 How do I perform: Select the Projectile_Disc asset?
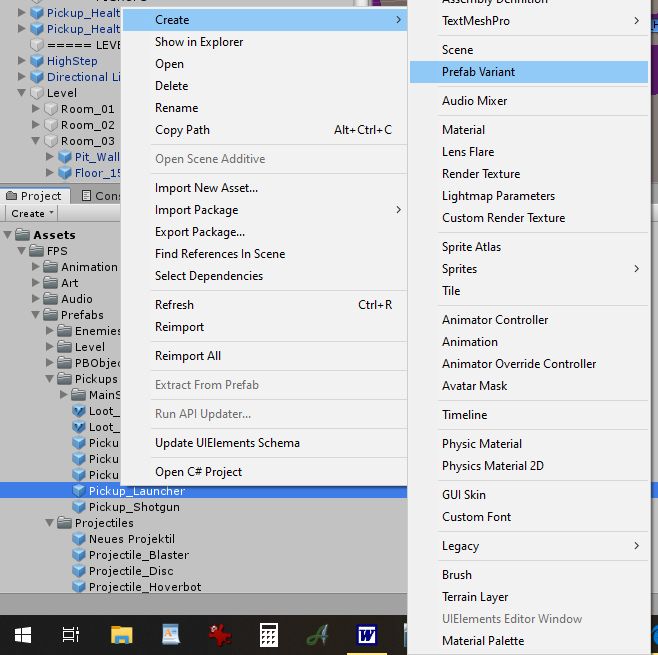pyautogui.click(x=130, y=571)
